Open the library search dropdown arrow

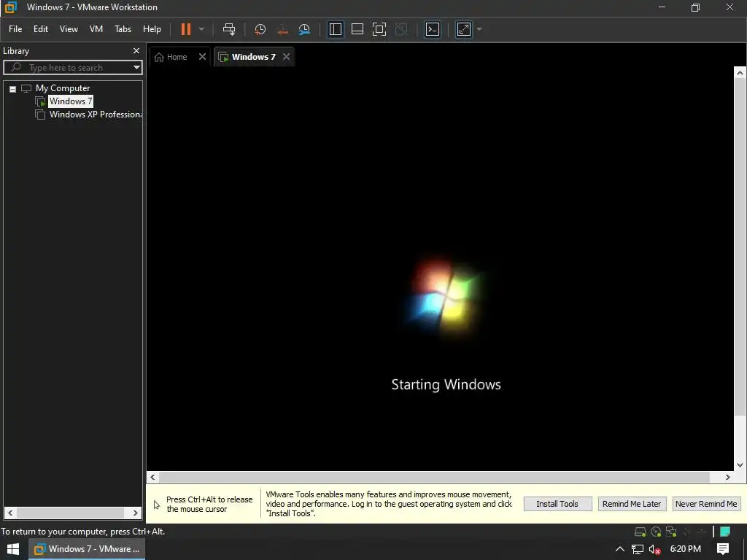coord(136,68)
